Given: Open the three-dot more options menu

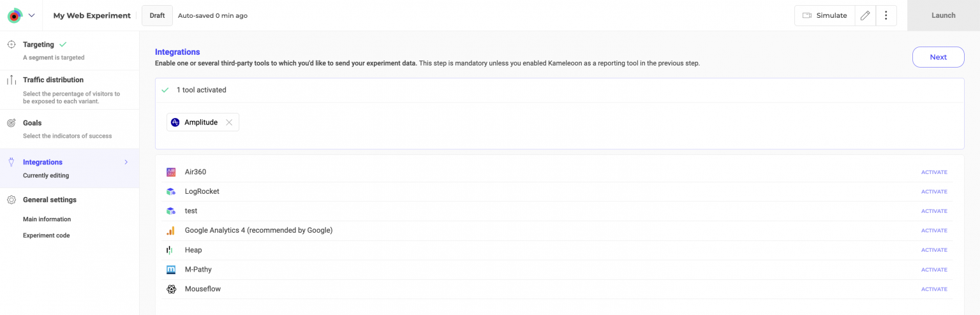Looking at the screenshot, I should (886, 15).
